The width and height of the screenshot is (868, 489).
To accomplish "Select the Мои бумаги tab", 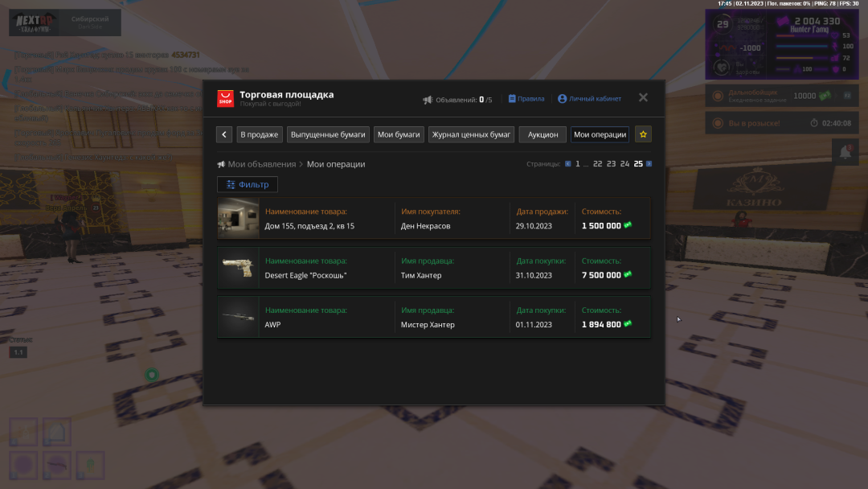I will (399, 134).
